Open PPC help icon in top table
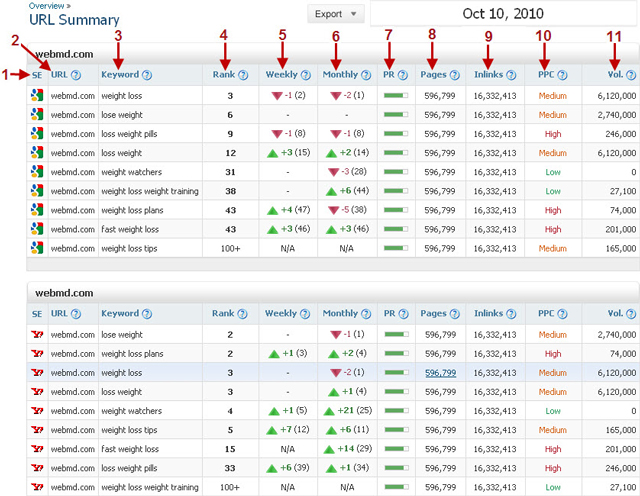This screenshot has width=640, height=496. click(x=563, y=75)
